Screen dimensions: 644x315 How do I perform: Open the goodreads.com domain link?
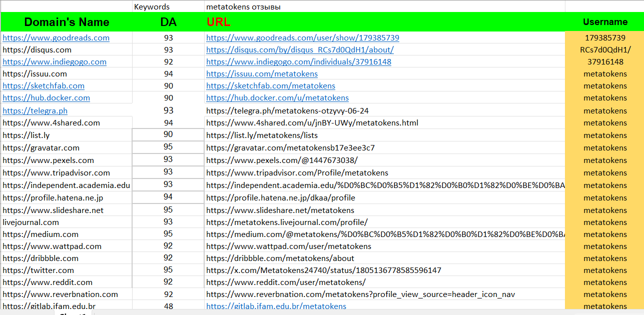point(56,38)
